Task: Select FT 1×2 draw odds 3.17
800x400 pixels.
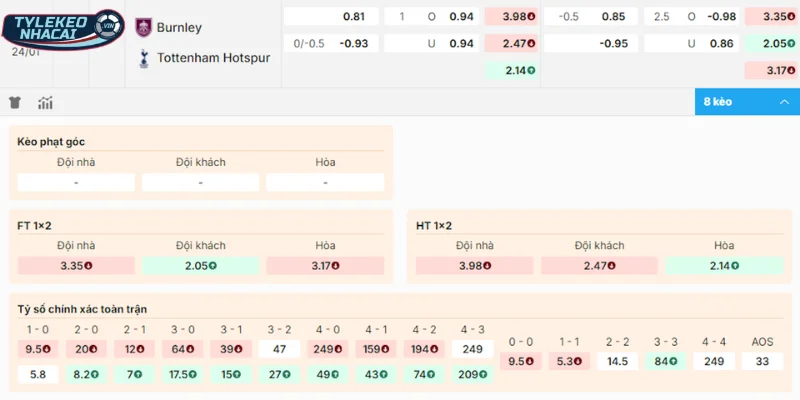Action: (325, 265)
